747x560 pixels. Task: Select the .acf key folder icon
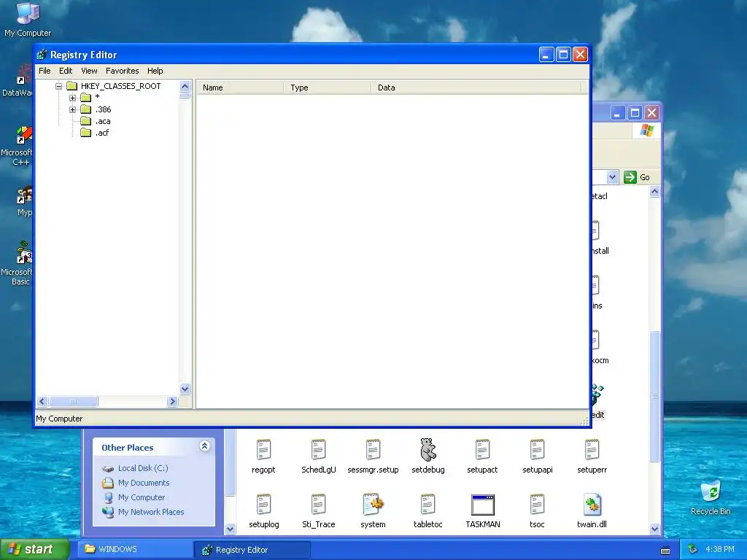pyautogui.click(x=86, y=133)
